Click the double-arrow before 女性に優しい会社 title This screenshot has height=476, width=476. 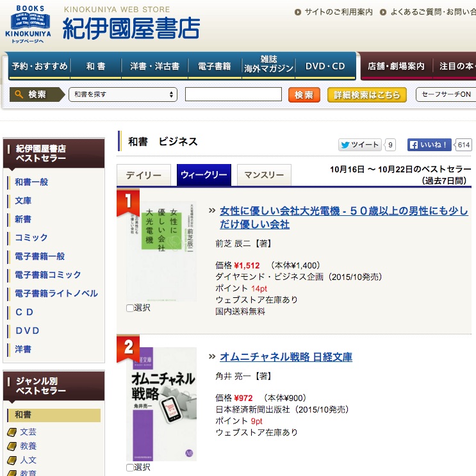pos(212,210)
